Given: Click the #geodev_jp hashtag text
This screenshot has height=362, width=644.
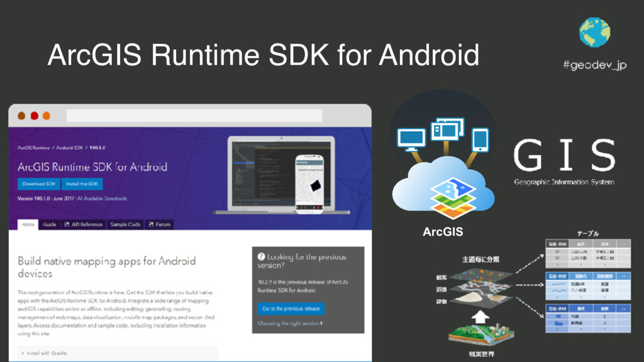Looking at the screenshot, I should pos(595,65).
